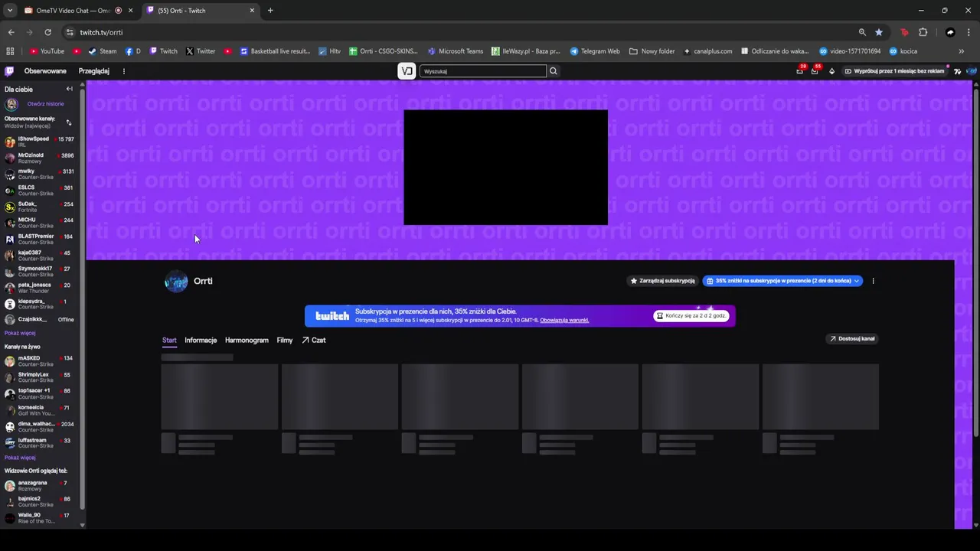Open Orrti channel options three-dots menu
Viewport: 980px width, 551px height.
pyautogui.click(x=873, y=281)
